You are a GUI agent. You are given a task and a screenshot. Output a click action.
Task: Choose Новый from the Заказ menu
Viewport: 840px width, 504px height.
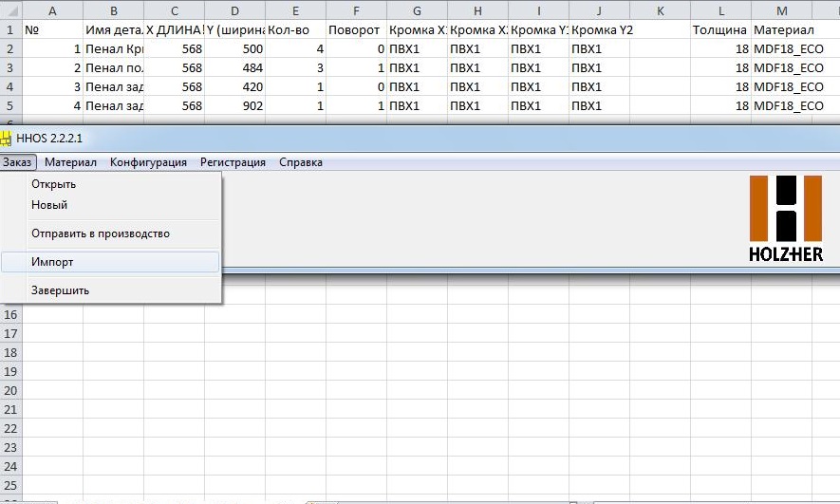(110, 205)
